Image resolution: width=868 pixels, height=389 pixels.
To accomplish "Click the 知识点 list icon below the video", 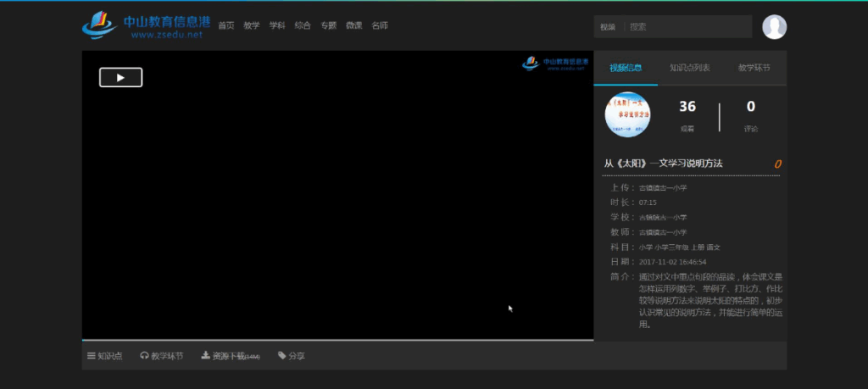I will coord(92,356).
